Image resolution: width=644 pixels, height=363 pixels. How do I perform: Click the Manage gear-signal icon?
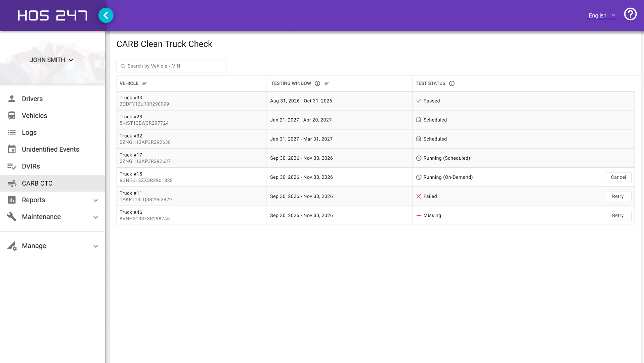(x=12, y=246)
